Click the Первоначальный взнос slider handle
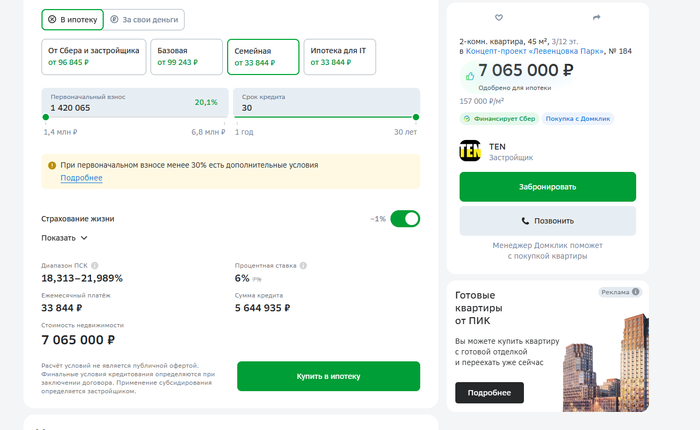The width and height of the screenshot is (700, 430). 45,117
